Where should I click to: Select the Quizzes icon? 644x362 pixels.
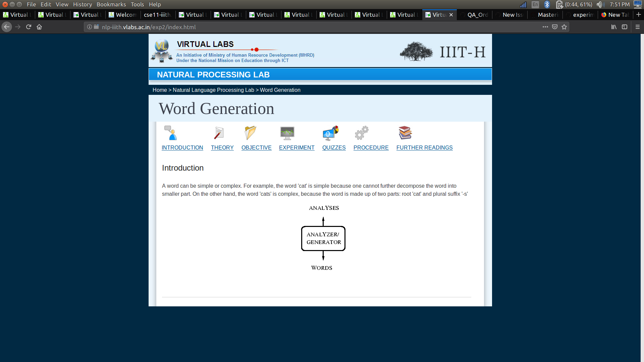click(x=331, y=133)
